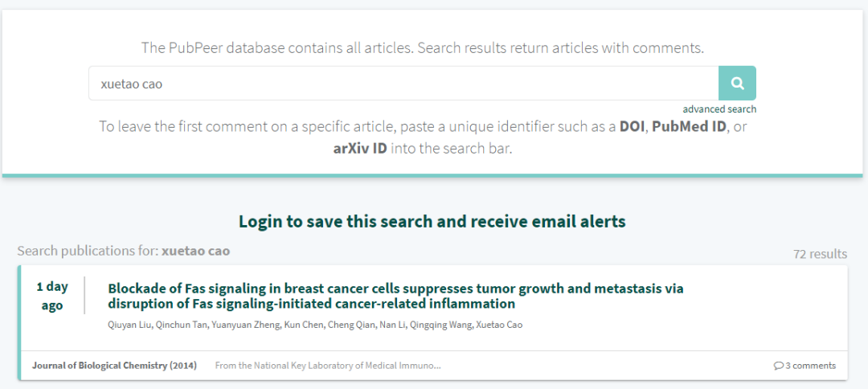The image size is (868, 389).
Task: Click the bold xuetao cao search term label
Action: pyautogui.click(x=195, y=251)
